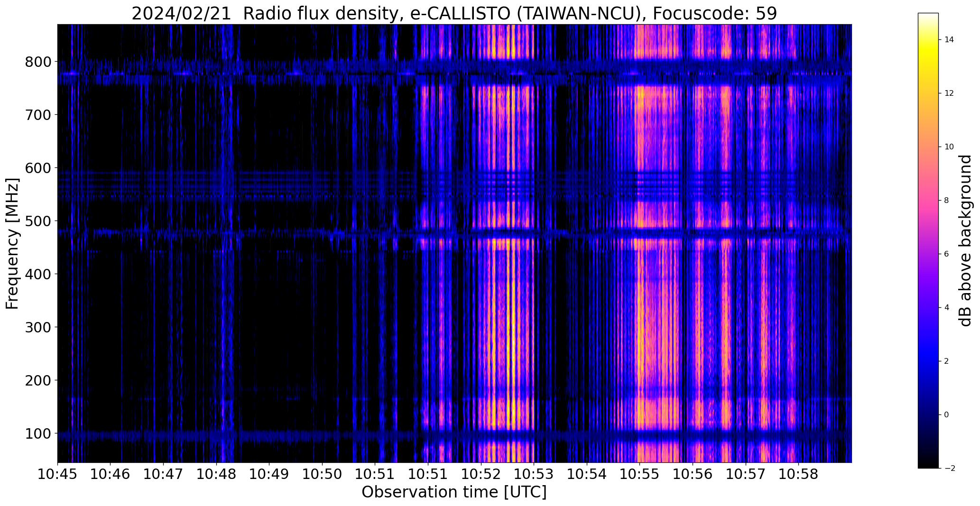
Task: Click the colorbar tick label 0
Action: 947,415
